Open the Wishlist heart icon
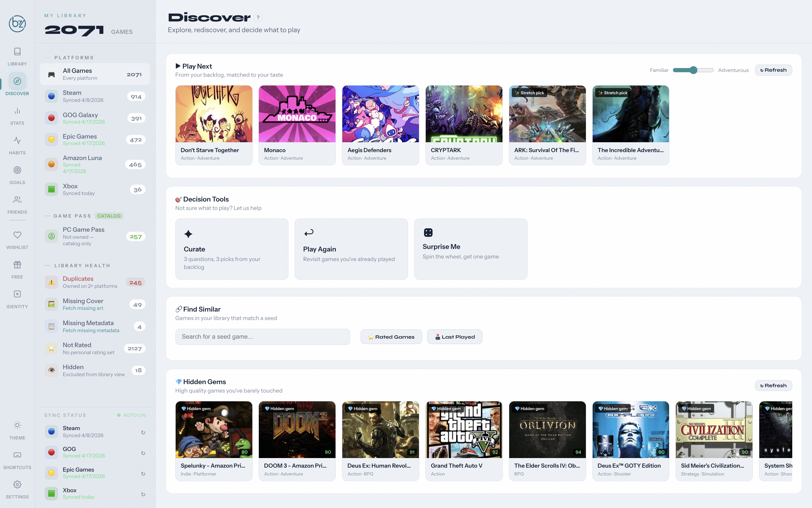Screen dimensions: 812x508 point(17,235)
